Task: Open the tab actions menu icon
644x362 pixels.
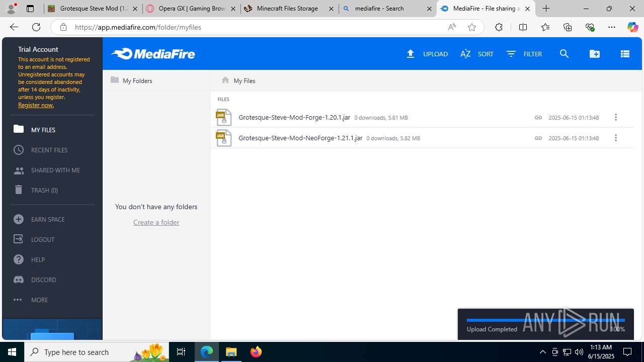Action: [30, 9]
